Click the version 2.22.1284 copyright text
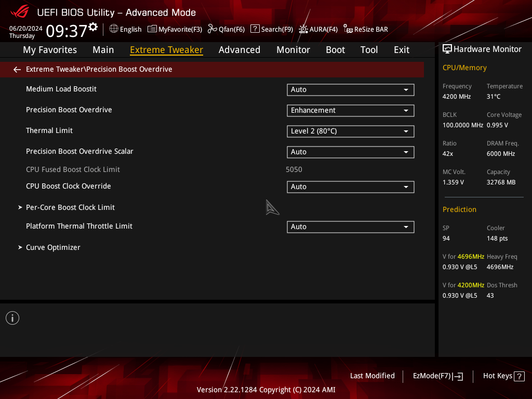 266,390
